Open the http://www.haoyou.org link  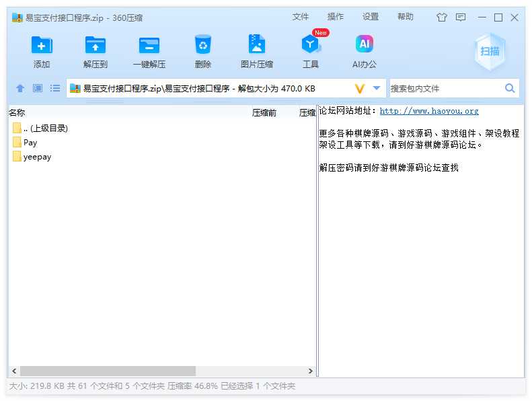click(429, 111)
